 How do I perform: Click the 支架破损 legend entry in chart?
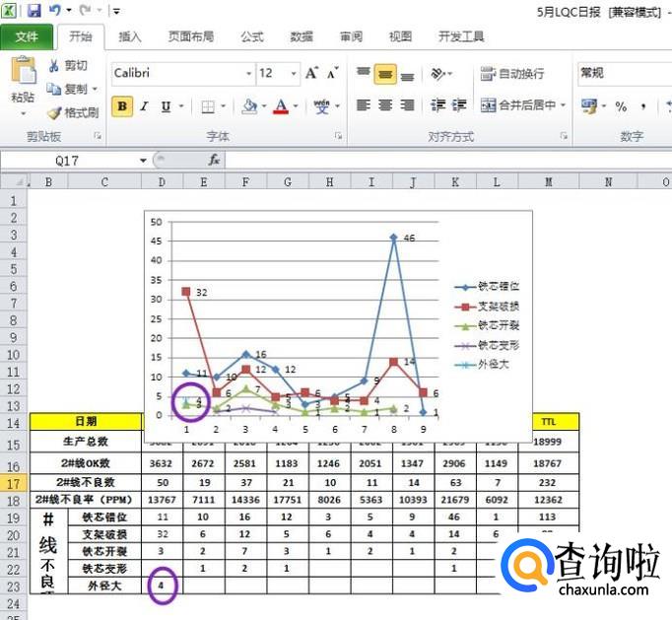(x=487, y=307)
